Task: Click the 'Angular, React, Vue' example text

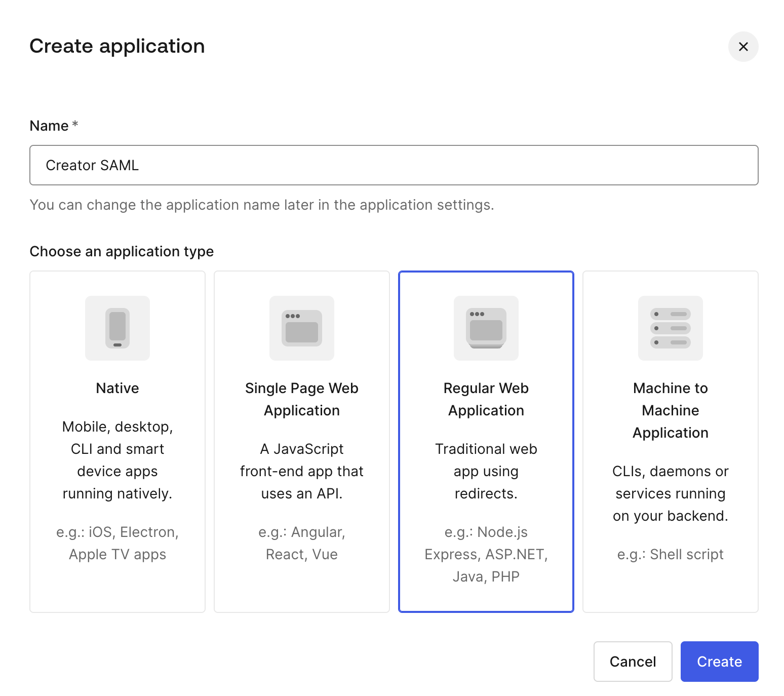Action: click(302, 543)
